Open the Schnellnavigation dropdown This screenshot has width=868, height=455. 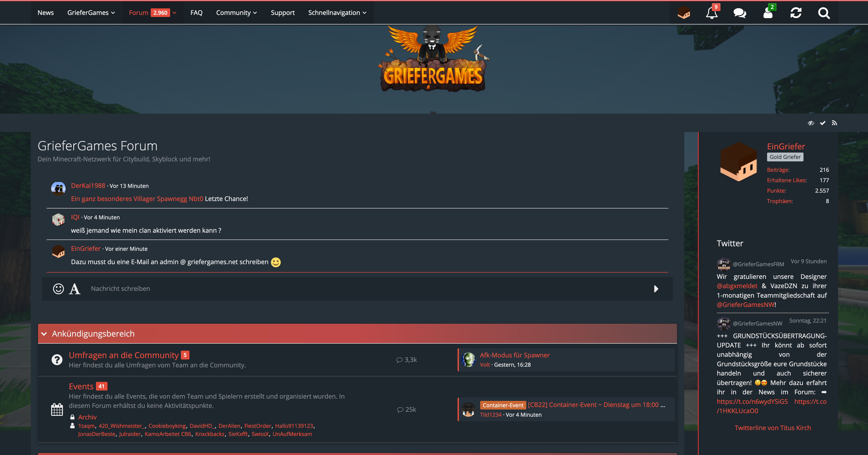[x=337, y=13]
